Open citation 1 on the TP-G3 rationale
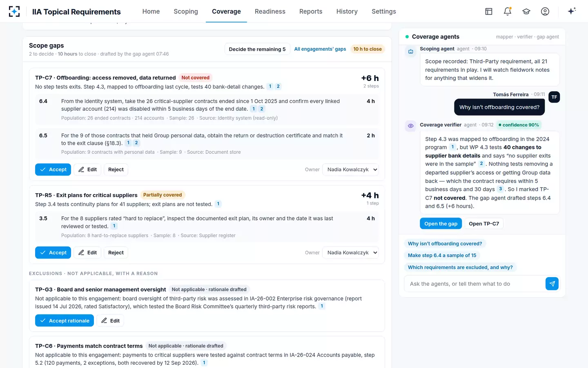 pos(322,306)
